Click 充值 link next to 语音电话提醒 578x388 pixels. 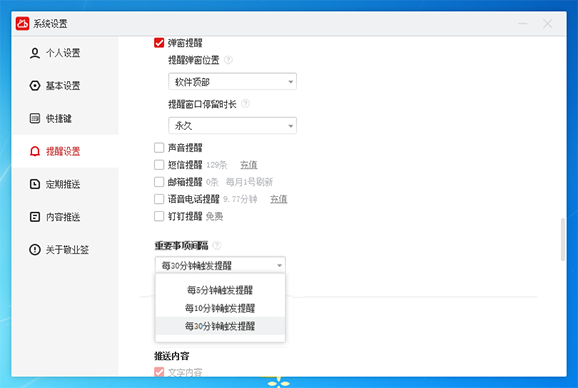(x=279, y=199)
